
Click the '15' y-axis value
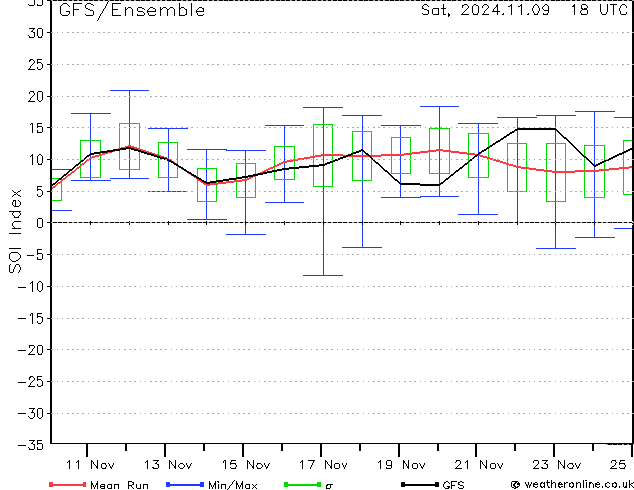pyautogui.click(x=35, y=128)
